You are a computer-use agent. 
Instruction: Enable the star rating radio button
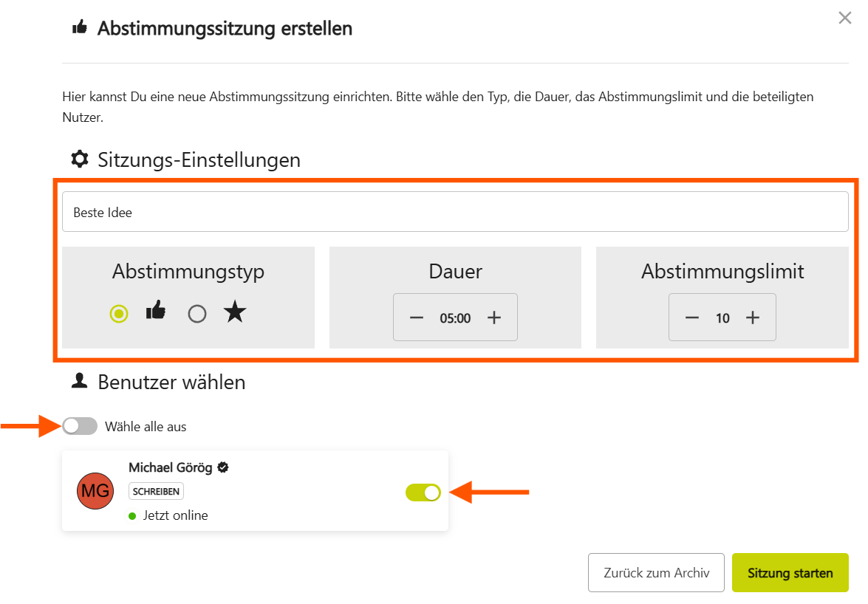pos(197,314)
